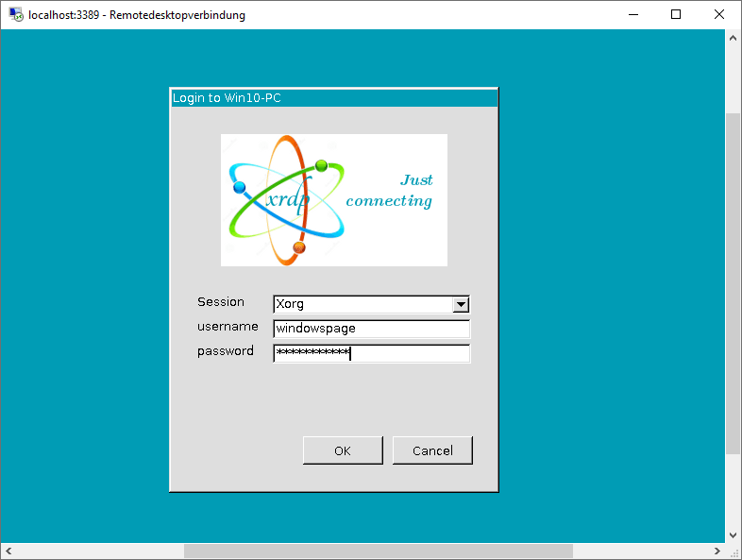Click the xrdp logo image

334,200
